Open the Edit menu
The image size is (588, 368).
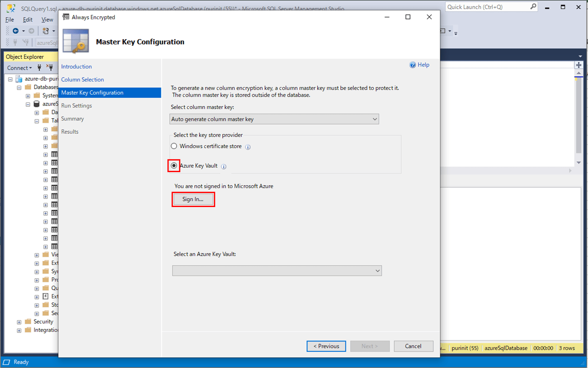pos(28,20)
